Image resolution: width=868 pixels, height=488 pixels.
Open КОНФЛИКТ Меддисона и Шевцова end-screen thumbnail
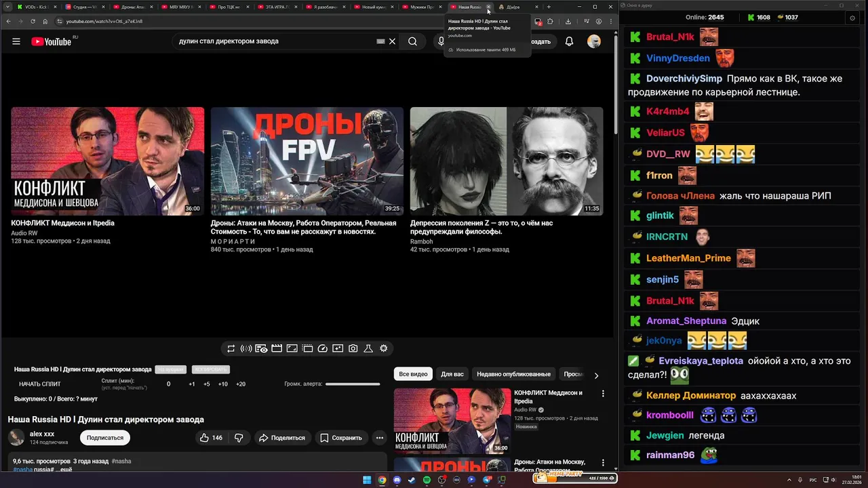pyautogui.click(x=107, y=161)
